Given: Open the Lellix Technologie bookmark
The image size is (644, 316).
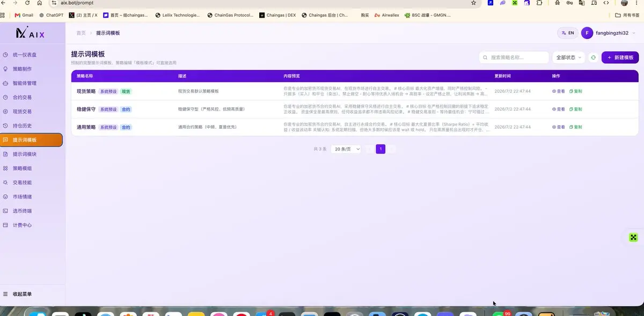Looking at the screenshot, I should pos(177,15).
